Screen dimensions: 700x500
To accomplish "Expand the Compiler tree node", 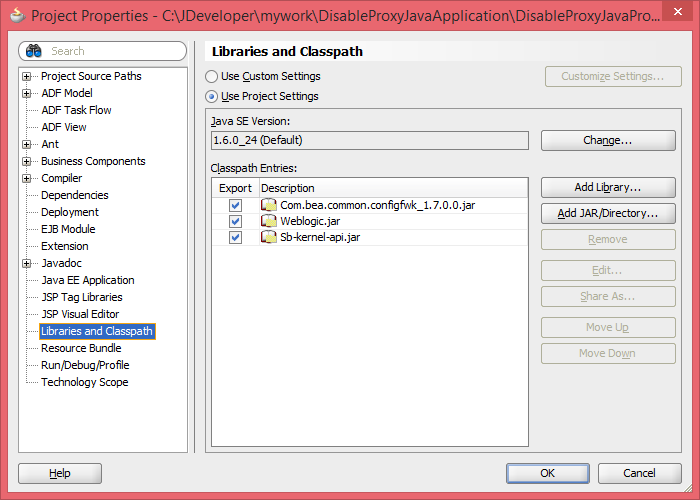I will tap(27, 178).
